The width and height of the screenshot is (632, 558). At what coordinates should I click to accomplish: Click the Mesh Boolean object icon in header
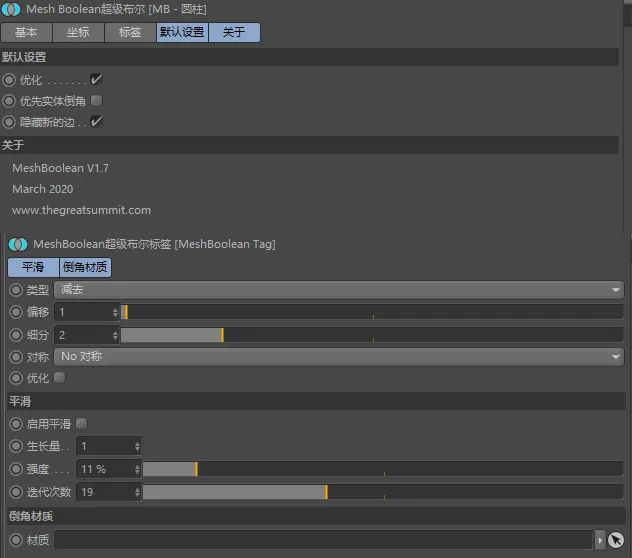click(12, 10)
